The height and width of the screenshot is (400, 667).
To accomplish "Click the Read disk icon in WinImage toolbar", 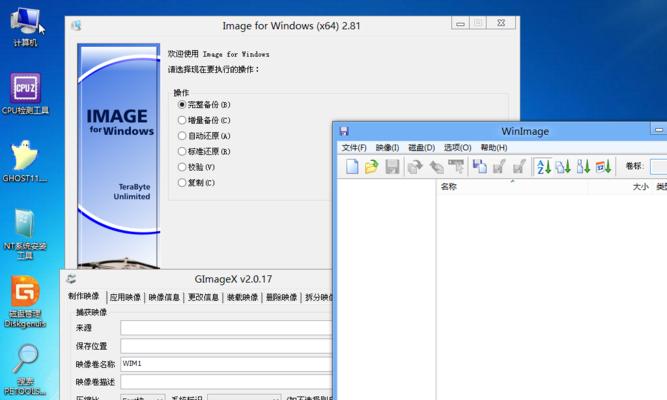I will pyautogui.click(x=415, y=166).
